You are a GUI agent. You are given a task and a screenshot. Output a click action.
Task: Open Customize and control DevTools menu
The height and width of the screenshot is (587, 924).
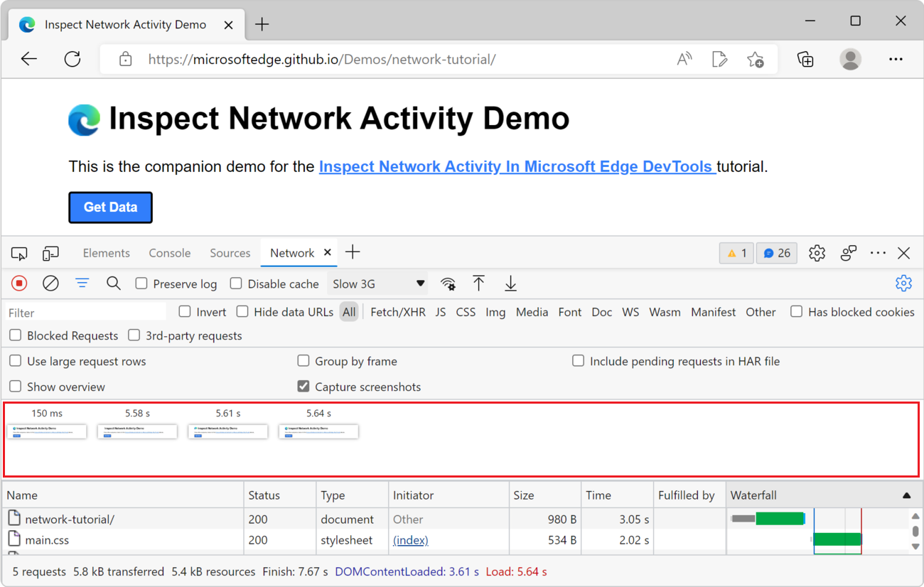[879, 253]
